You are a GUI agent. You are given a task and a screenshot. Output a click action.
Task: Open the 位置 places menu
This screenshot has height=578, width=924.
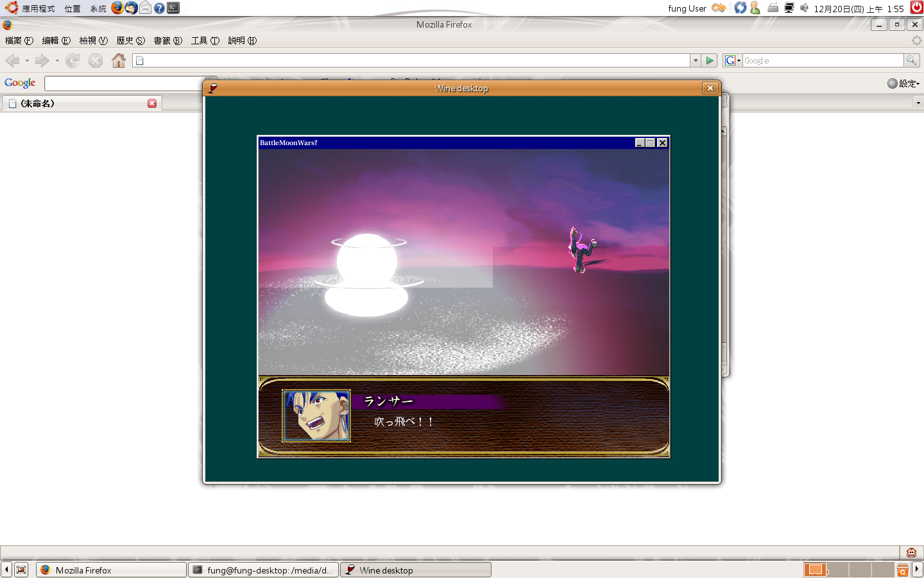click(x=73, y=8)
